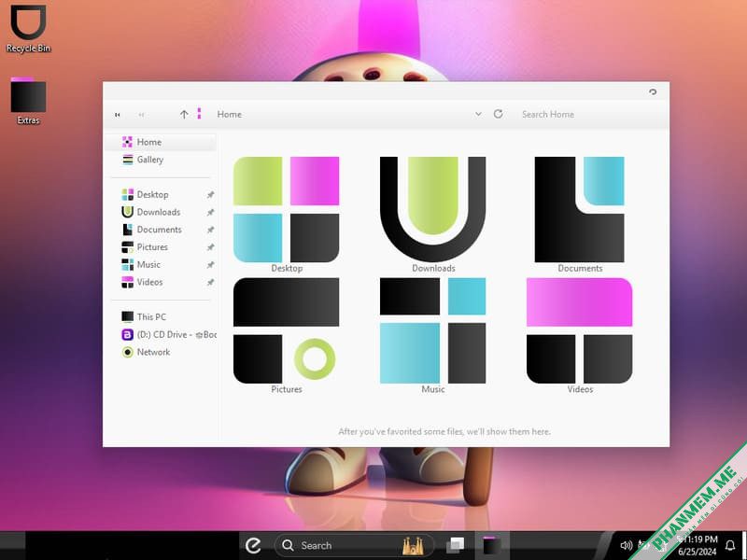Go back using the back arrow
The image size is (747, 560).
tap(118, 115)
